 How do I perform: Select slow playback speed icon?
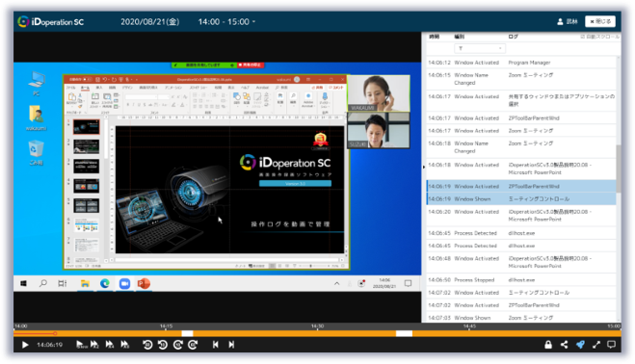point(81,345)
